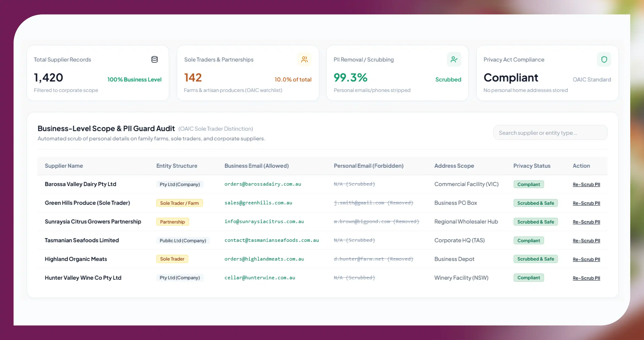Click cellar@hunterwine.com.au email
644x340 pixels.
point(260,278)
